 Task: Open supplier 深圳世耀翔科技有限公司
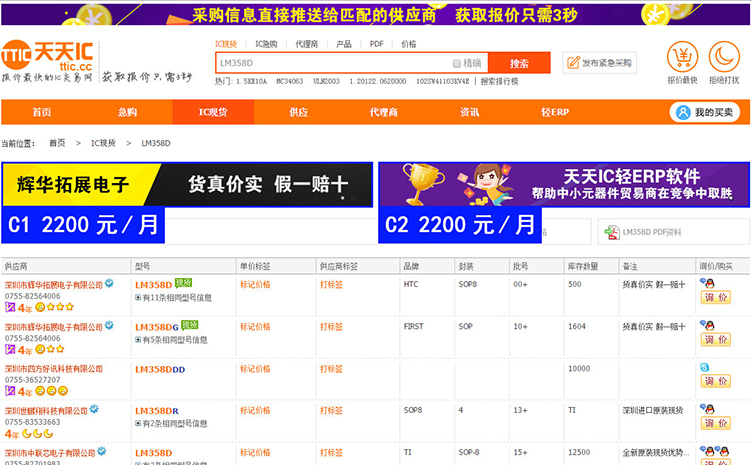click(46, 411)
